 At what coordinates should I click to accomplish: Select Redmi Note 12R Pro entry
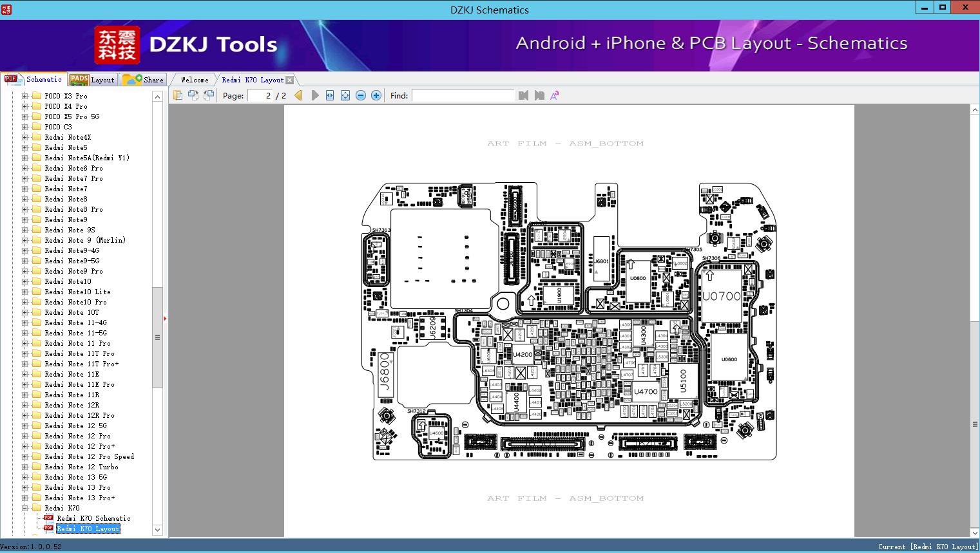[79, 415]
